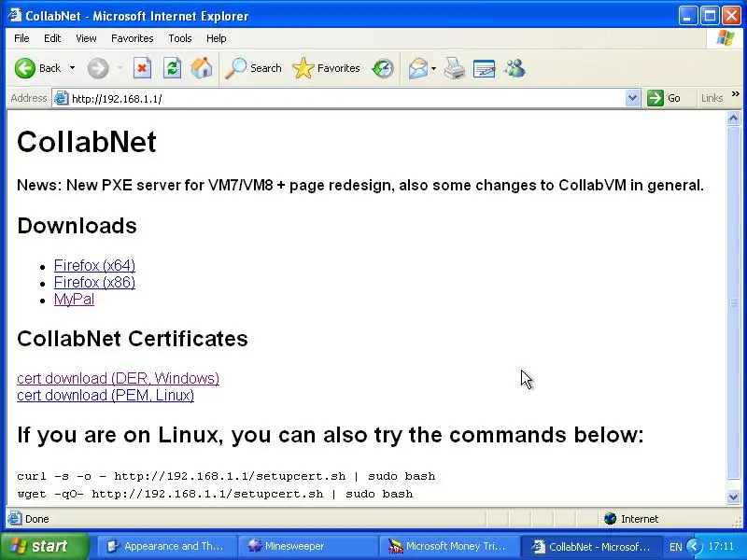Viewport: 747px width, 560px height.
Task: Click the vertical scrollbar thumb
Action: point(734,302)
